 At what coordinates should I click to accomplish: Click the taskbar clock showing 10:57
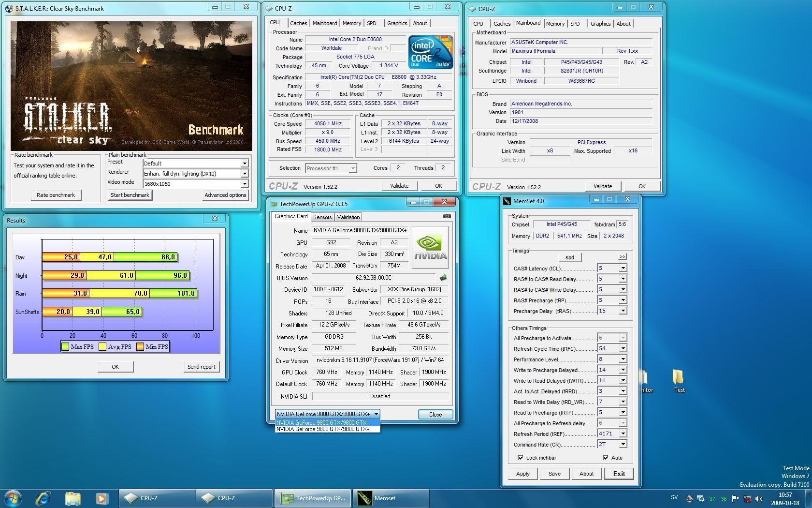tap(785, 495)
